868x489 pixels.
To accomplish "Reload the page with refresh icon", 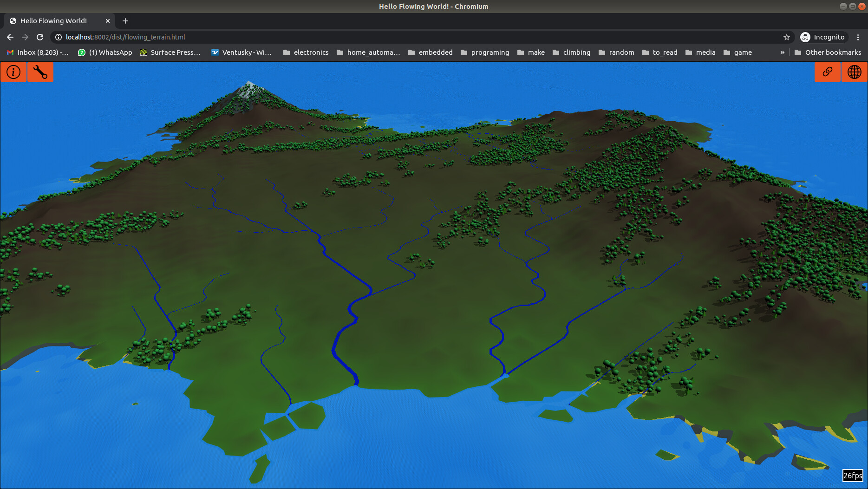I will [40, 37].
